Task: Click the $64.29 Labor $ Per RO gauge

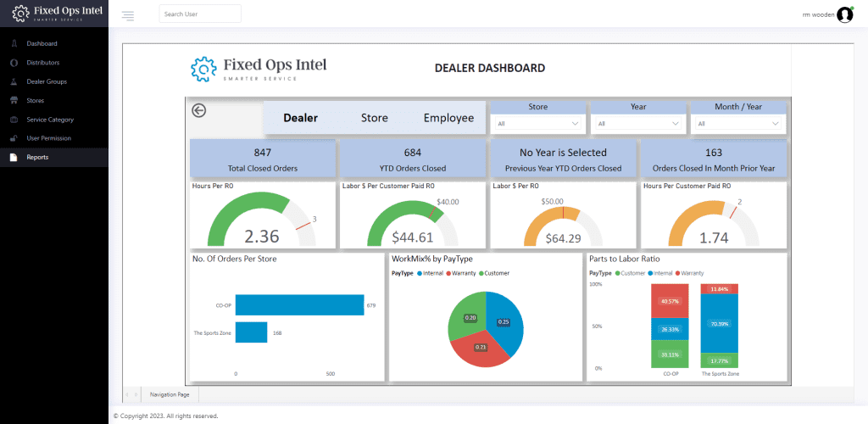Action: tap(563, 238)
